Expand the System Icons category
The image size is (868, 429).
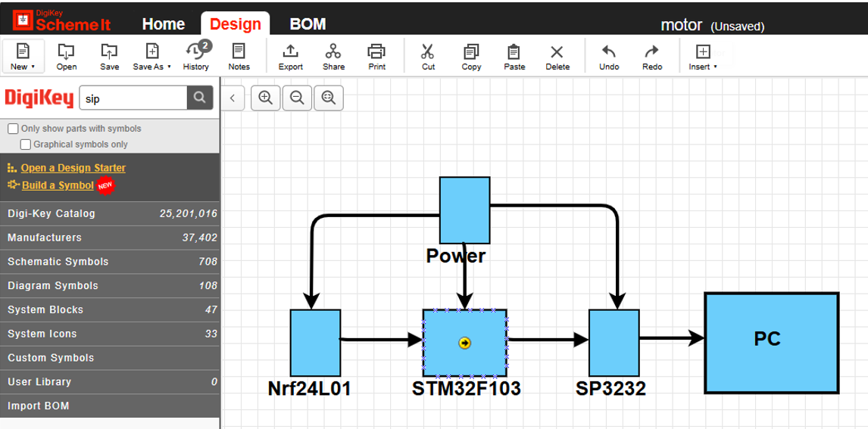[110, 334]
